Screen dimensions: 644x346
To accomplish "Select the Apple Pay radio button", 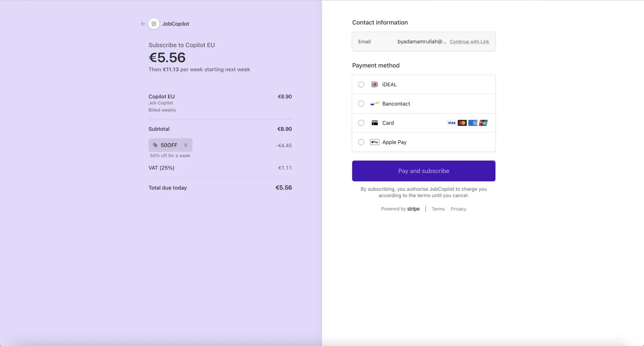I will click(x=361, y=142).
